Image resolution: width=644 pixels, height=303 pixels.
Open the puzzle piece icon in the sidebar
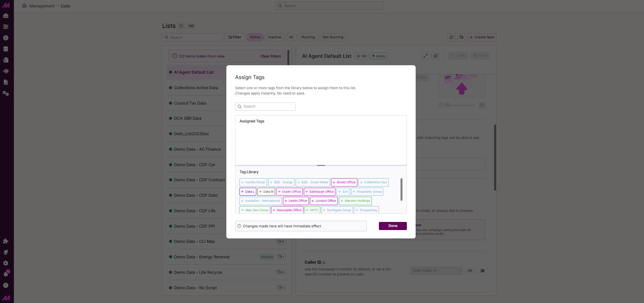tap(6, 241)
